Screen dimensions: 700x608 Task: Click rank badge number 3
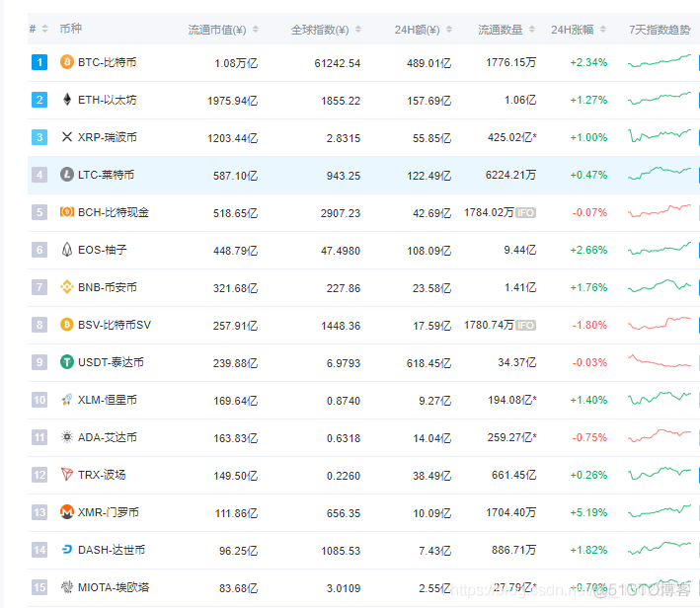[39, 137]
